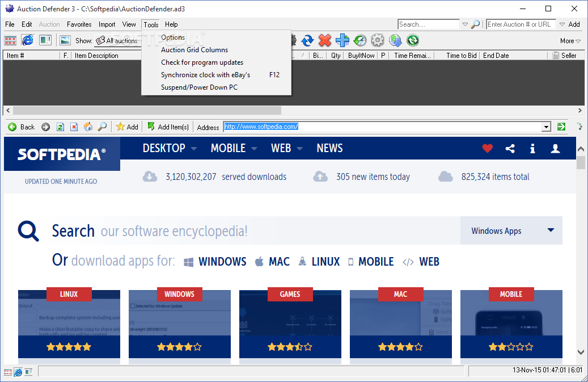Click Add button next to auction URL field
The width and height of the screenshot is (588, 382).
[574, 24]
